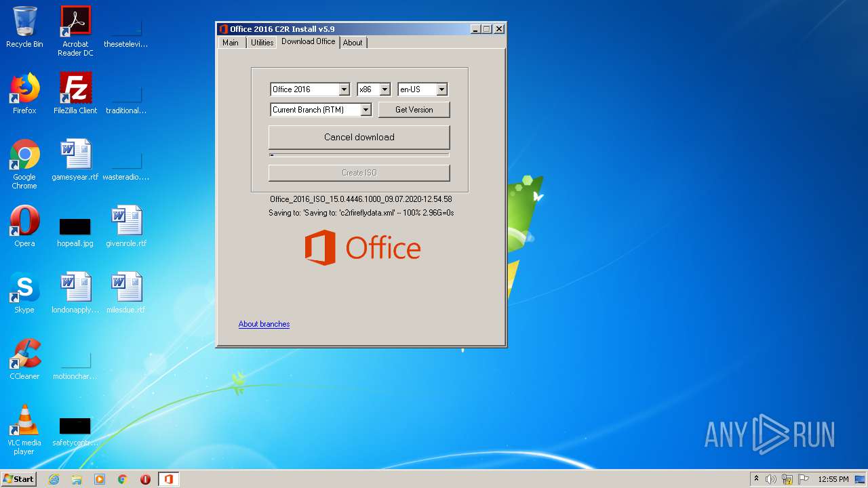
Task: Click the 12:55 PM taskbar clock
Action: click(x=833, y=479)
